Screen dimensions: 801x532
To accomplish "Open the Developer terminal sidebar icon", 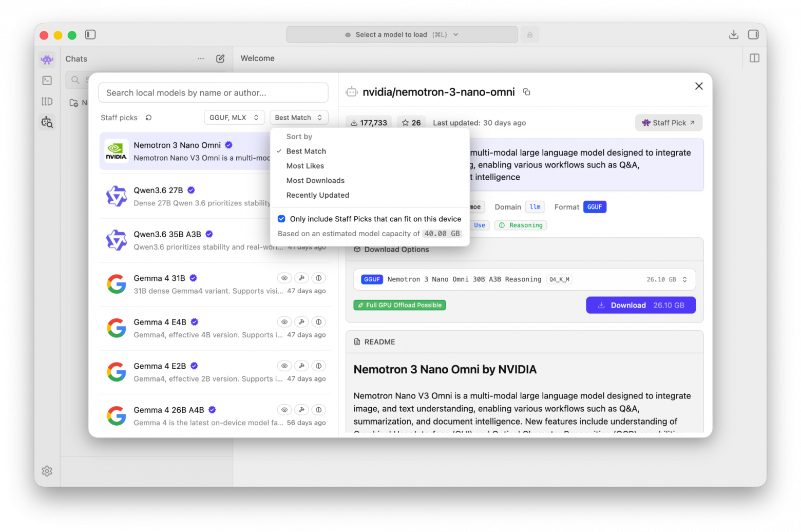I will click(47, 81).
